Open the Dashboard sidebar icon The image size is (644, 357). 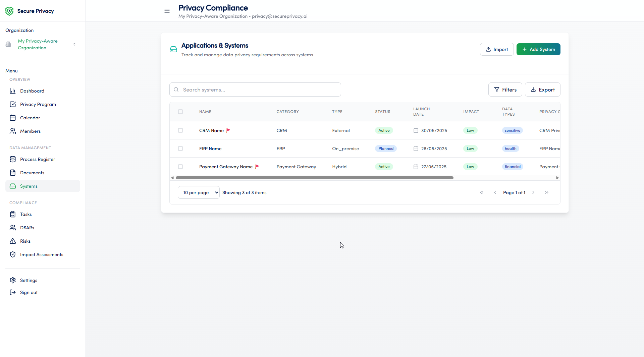(13, 91)
